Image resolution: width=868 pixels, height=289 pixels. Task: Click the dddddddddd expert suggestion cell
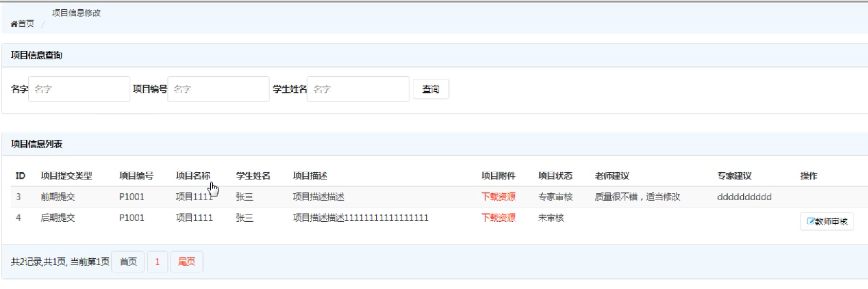click(x=744, y=197)
